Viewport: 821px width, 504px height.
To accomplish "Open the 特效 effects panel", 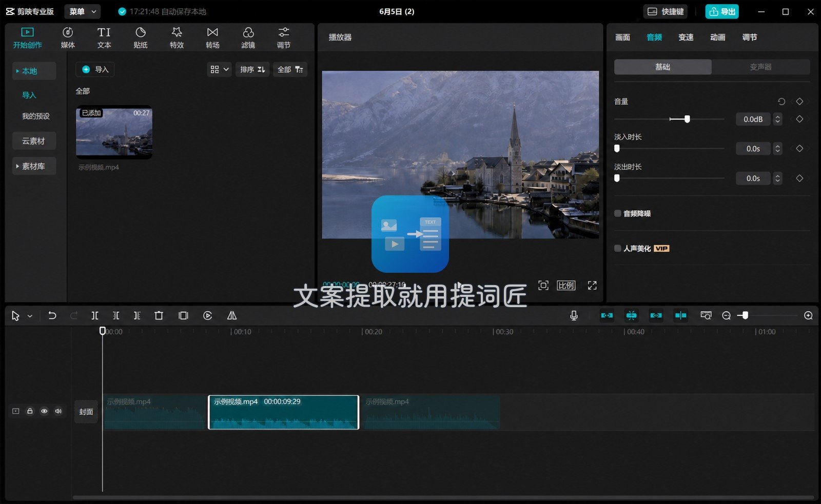I will pos(177,38).
